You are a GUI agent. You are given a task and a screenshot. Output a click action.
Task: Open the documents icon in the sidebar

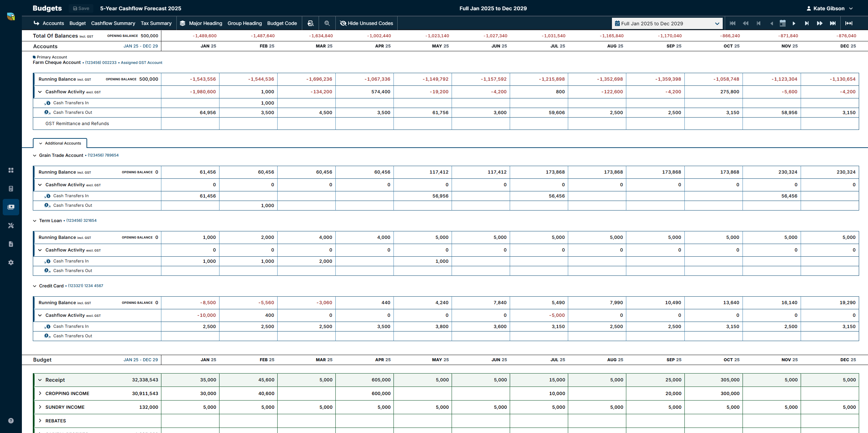(x=11, y=244)
